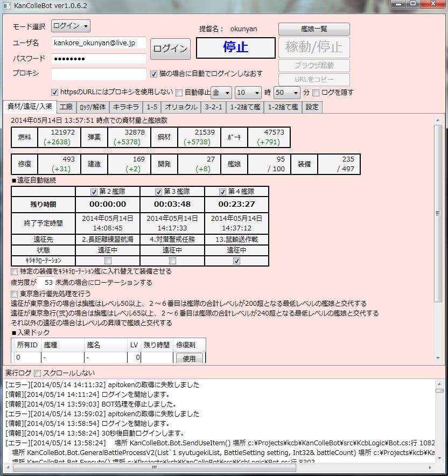Switch to the 工廠 tab
Image resolution: width=448 pixels, height=476 pixels.
click(x=66, y=107)
